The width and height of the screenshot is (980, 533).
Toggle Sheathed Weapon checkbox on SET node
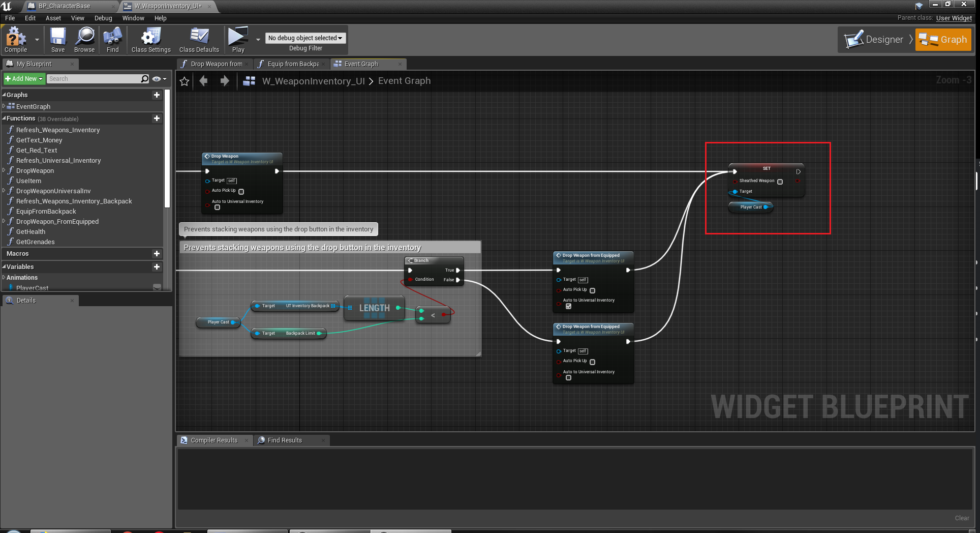[x=780, y=182]
